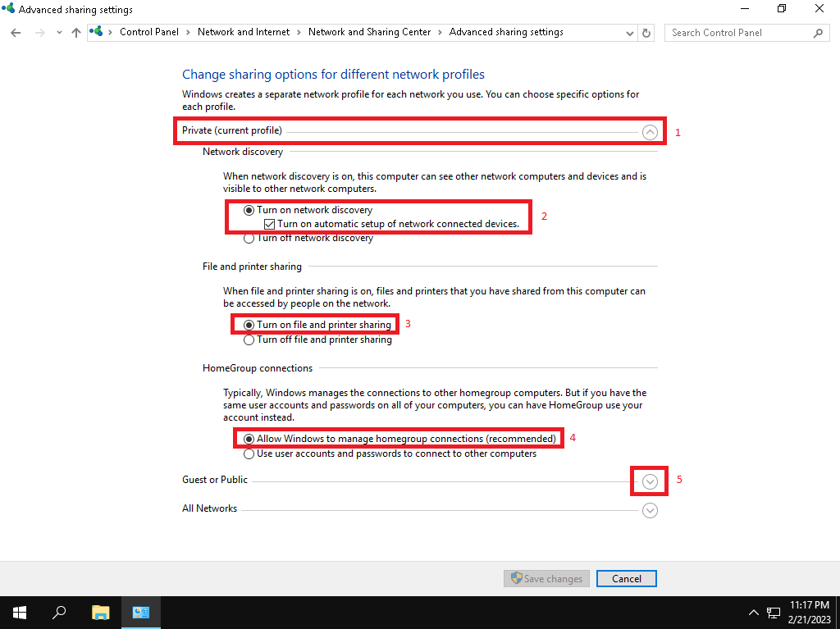Screen dimensions: 840x629
Task: Toggle automatic setup of network connected devices
Action: 269,224
